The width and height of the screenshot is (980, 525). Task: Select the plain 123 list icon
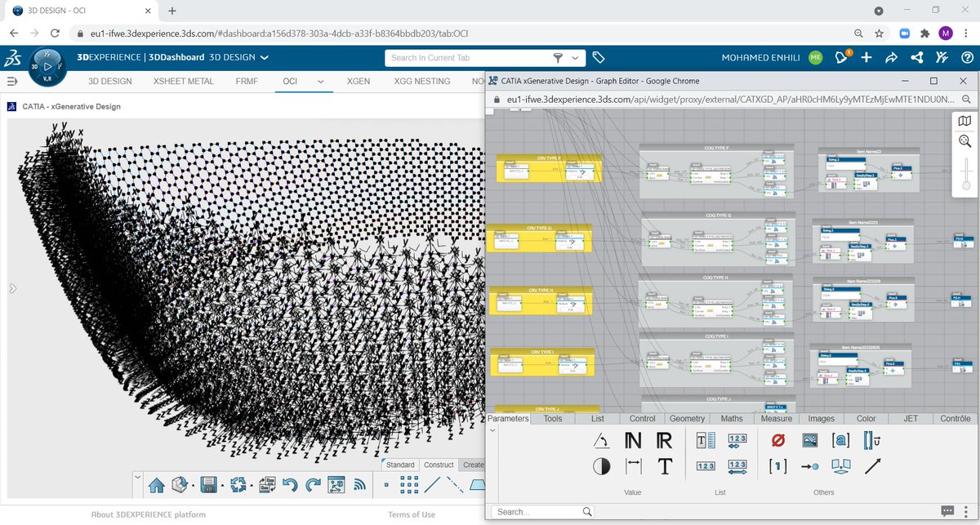pyautogui.click(x=706, y=466)
